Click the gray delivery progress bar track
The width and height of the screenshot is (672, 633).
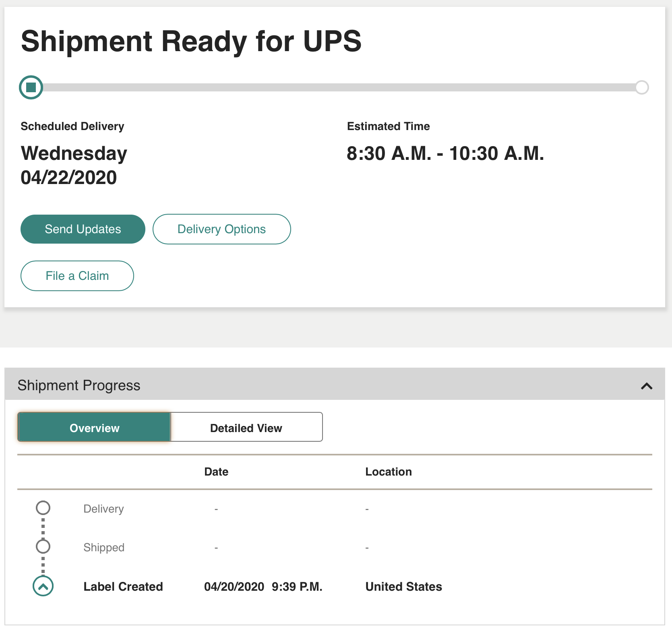click(338, 87)
